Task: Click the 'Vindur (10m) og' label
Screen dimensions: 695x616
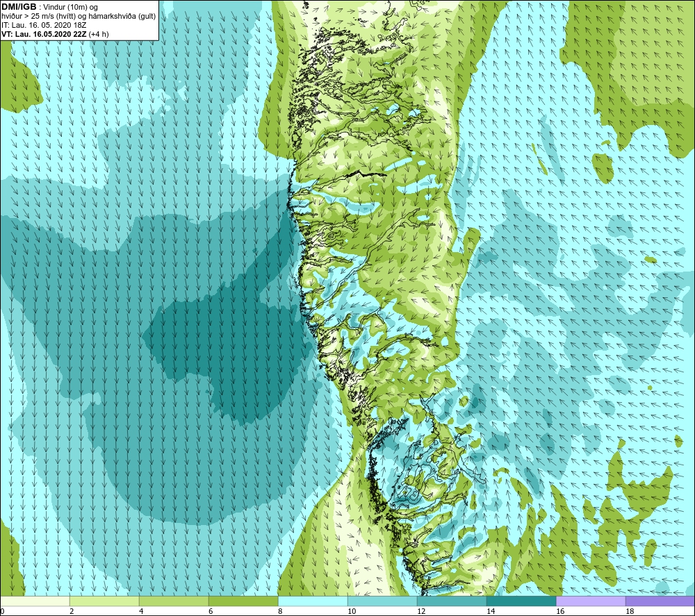Action: (x=70, y=8)
